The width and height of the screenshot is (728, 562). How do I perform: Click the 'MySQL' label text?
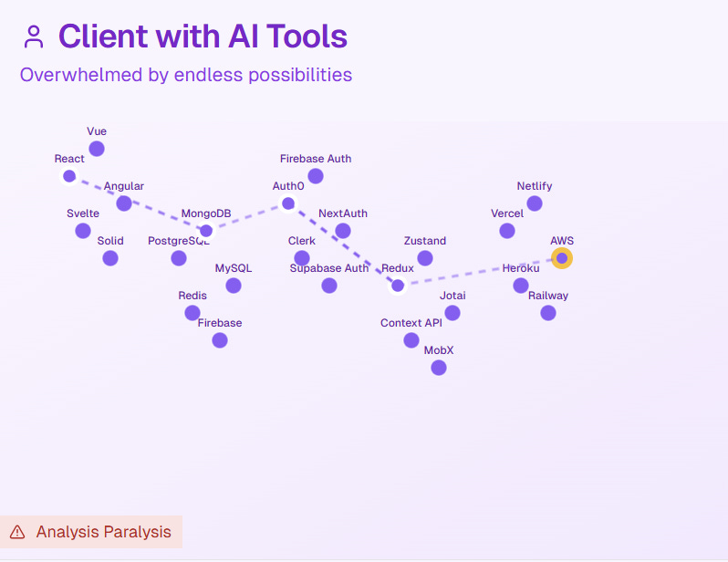[234, 268]
